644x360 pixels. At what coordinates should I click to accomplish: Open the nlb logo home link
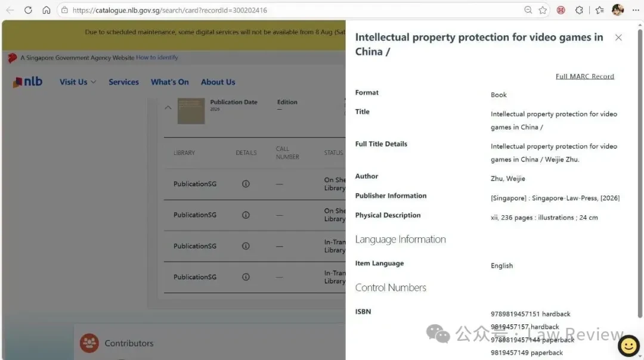pos(27,82)
